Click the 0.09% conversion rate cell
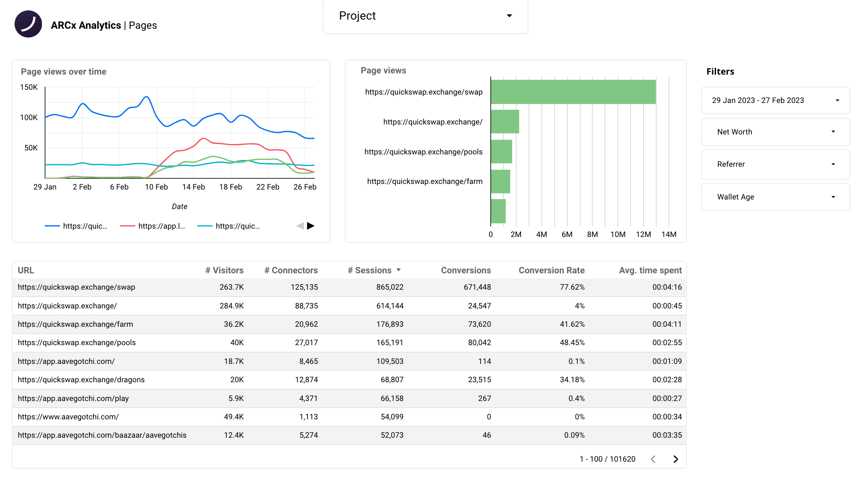Image resolution: width=868 pixels, height=482 pixels. (574, 435)
